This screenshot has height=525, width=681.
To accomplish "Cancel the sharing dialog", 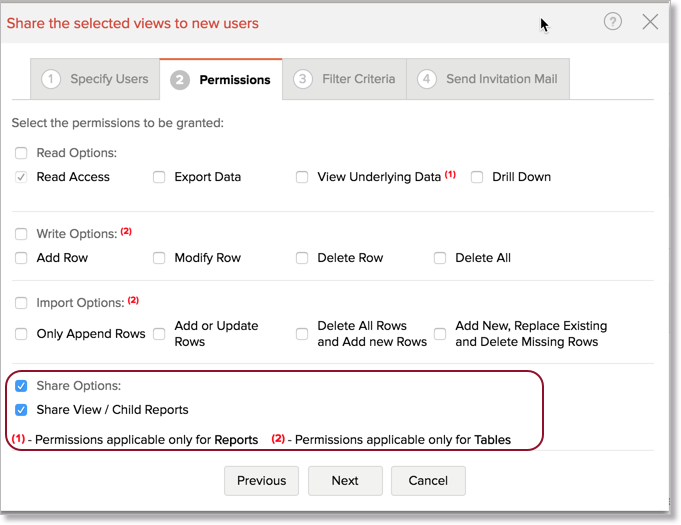I will tap(428, 481).
